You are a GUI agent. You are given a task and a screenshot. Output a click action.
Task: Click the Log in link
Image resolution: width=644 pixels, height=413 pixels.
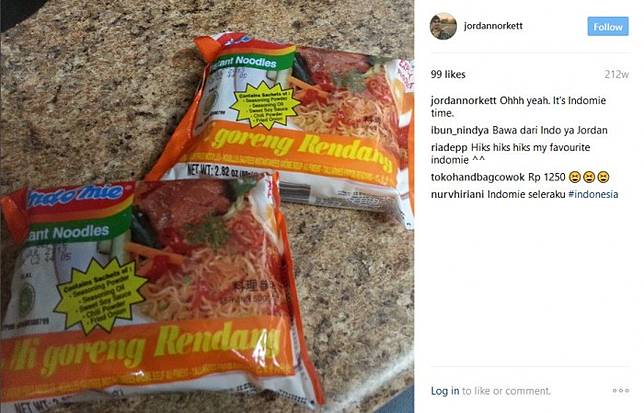point(445,391)
